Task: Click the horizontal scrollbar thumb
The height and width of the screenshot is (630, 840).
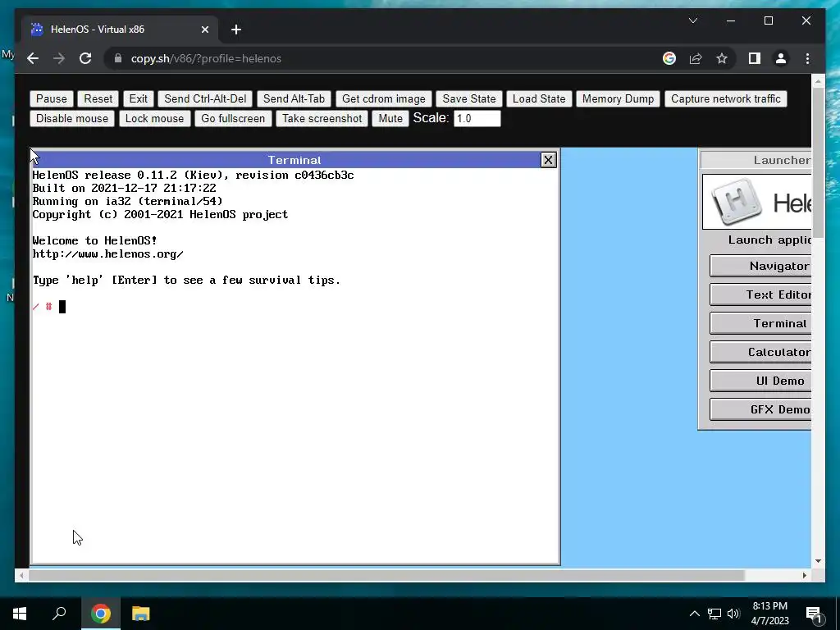Action: 386,575
